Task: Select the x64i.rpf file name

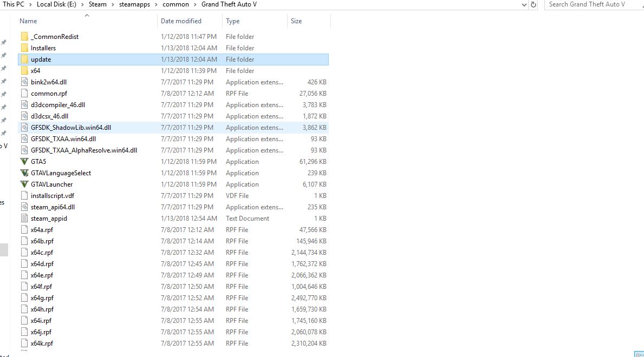Action: [x=41, y=321]
